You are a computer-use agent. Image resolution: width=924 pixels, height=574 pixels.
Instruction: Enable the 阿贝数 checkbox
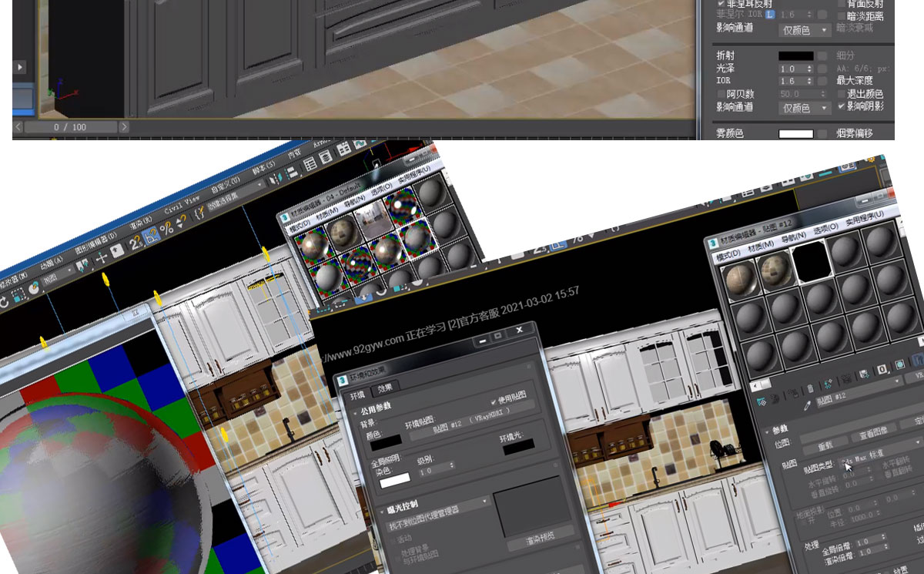point(721,94)
